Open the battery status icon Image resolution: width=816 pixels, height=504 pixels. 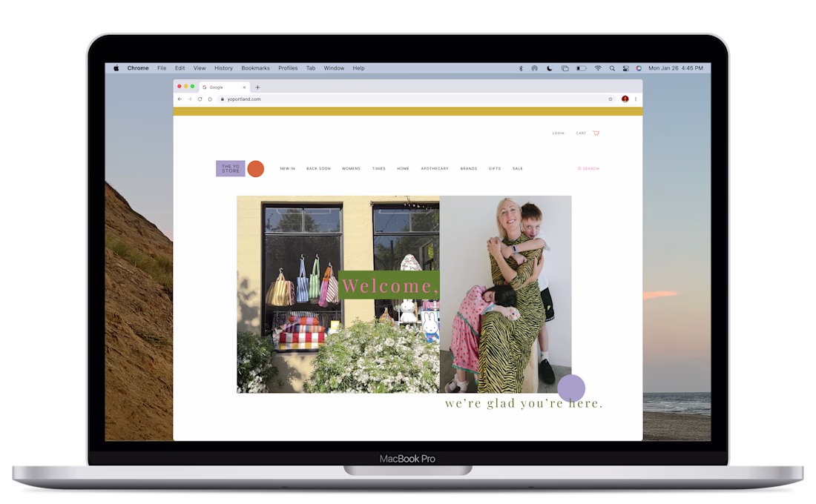[582, 68]
